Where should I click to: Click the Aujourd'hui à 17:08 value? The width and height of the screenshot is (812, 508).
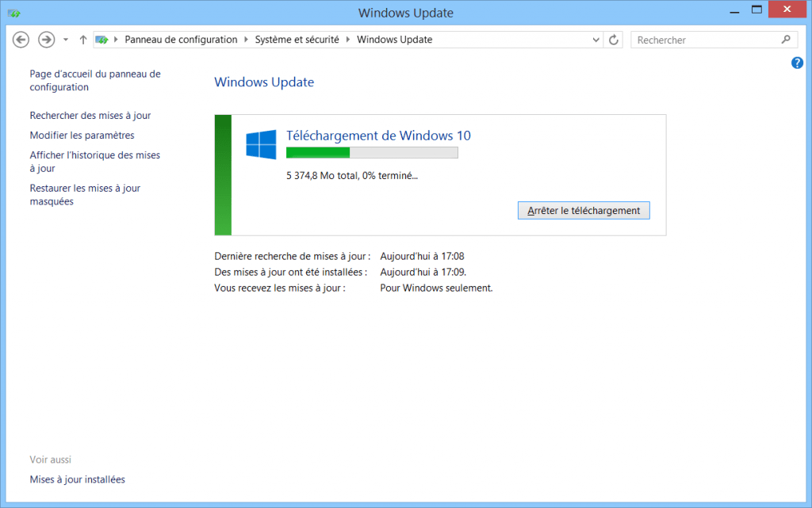click(x=422, y=256)
